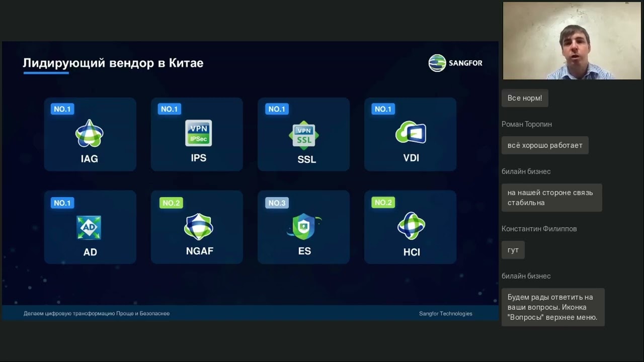Screen dimensions: 644x362
Task: Click the Sangfor logo on slide
Action: tap(455, 63)
